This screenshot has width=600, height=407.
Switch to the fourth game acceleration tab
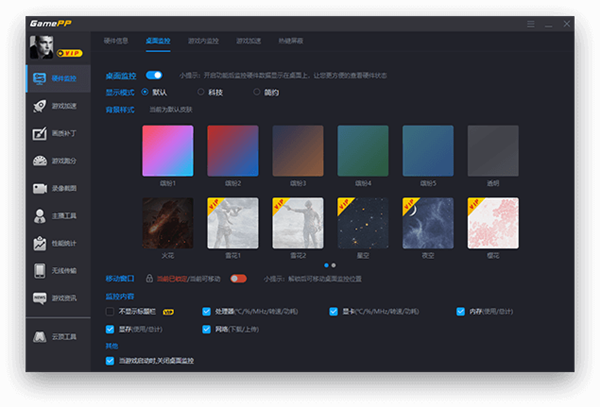point(249,41)
